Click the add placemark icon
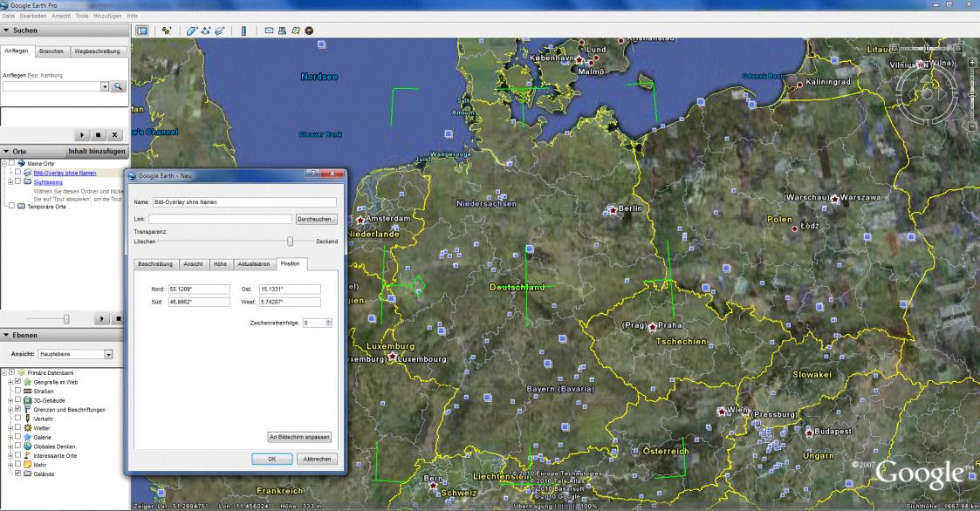Viewport: 980px width, 511px height. [x=166, y=31]
